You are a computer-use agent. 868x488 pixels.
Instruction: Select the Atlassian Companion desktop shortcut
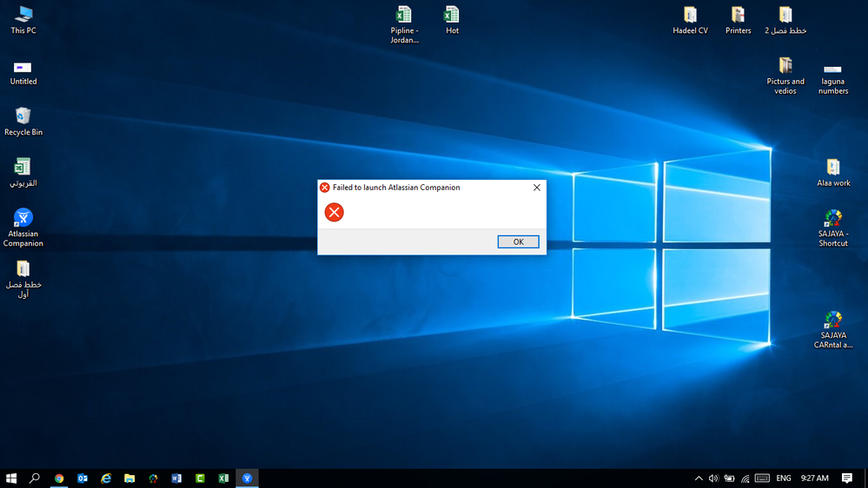point(23,228)
